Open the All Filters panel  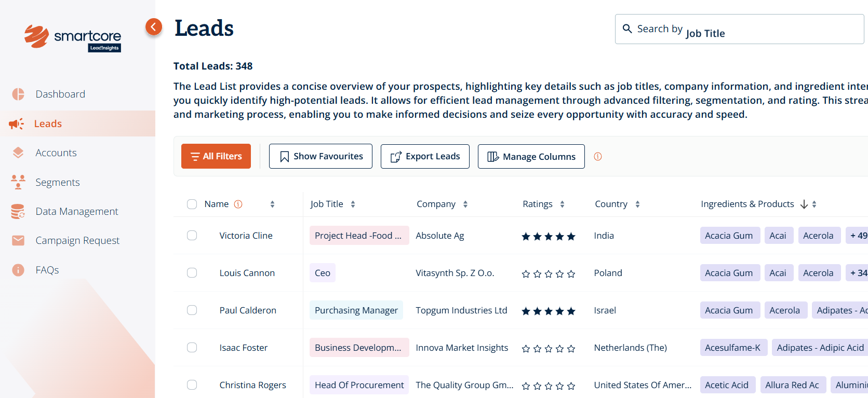pos(216,156)
